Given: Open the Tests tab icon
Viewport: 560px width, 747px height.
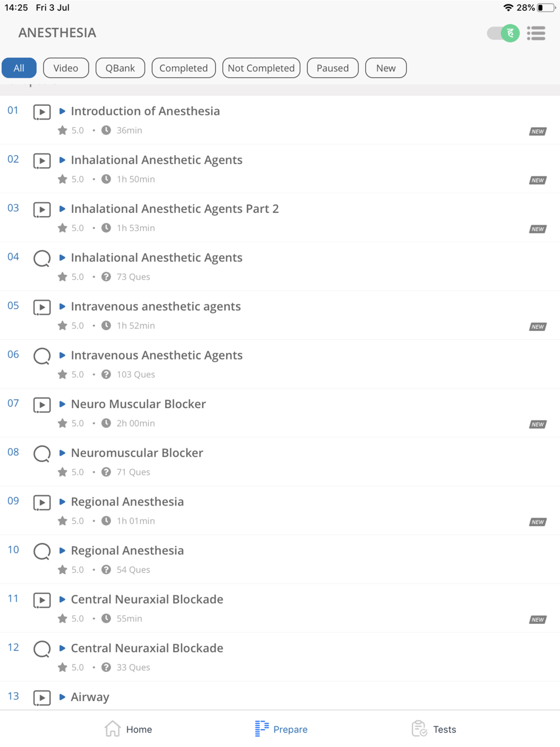Looking at the screenshot, I should click(419, 729).
